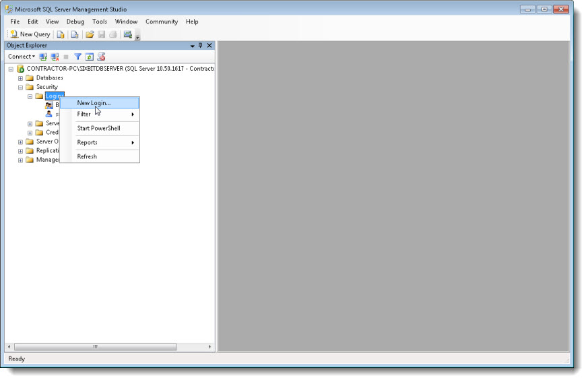Click the Filter funnel icon

[x=77, y=57]
